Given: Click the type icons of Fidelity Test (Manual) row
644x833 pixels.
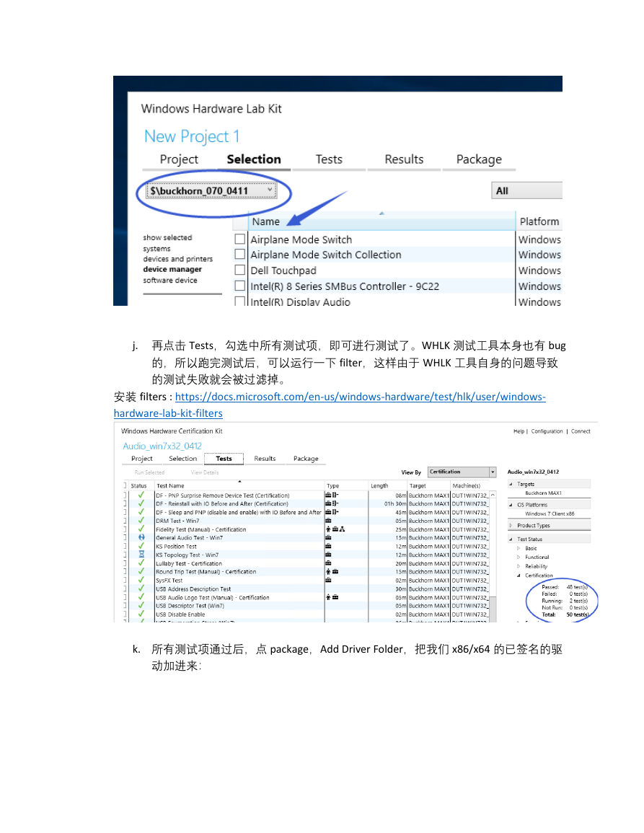Looking at the screenshot, I should click(x=335, y=529).
